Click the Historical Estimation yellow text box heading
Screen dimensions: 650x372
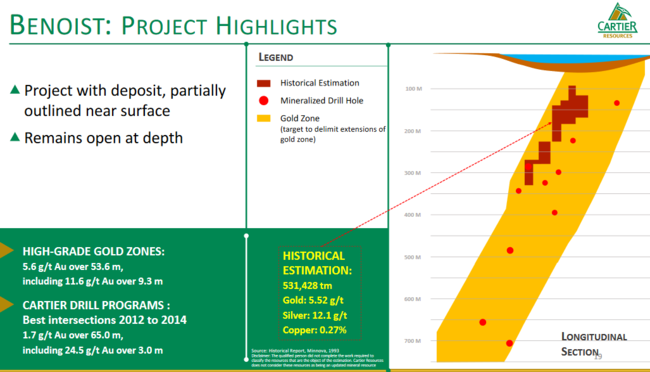317,263
